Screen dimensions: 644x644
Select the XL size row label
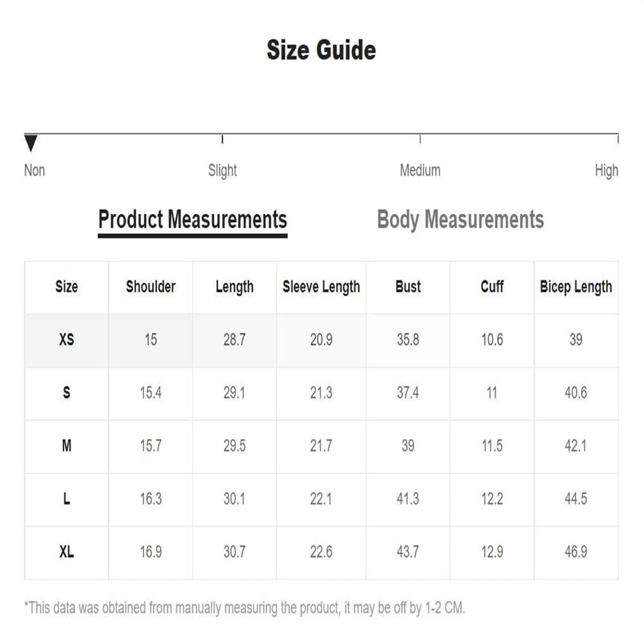click(66, 552)
